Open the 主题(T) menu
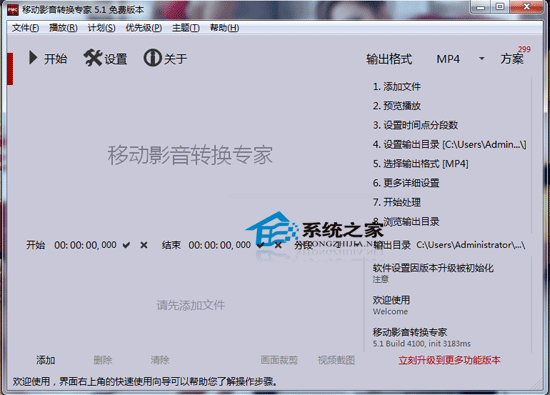The image size is (550, 395). click(x=186, y=28)
